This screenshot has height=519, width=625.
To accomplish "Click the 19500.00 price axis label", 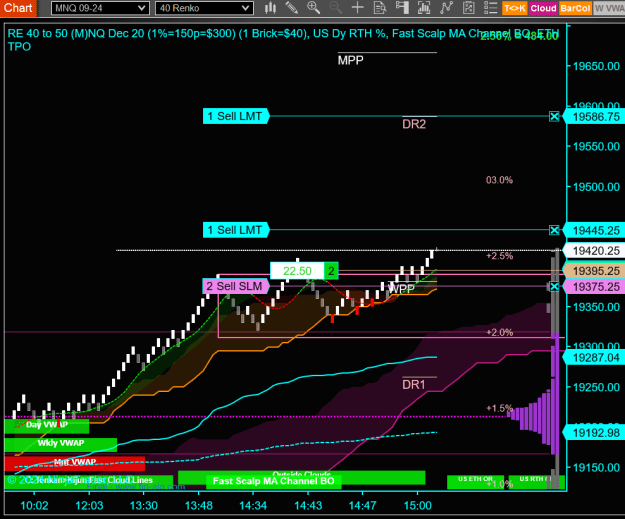I will pos(596,187).
